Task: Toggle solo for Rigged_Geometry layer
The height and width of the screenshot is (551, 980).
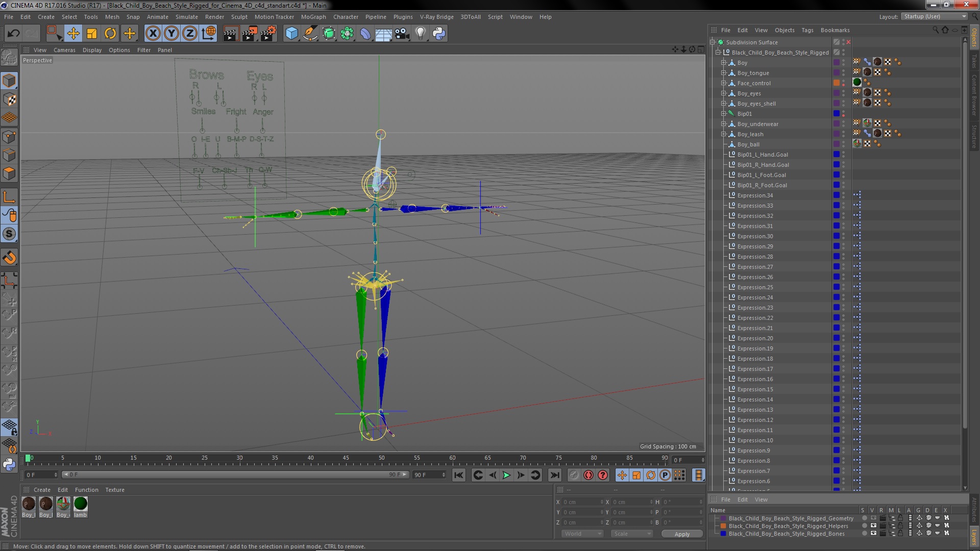Action: point(864,518)
